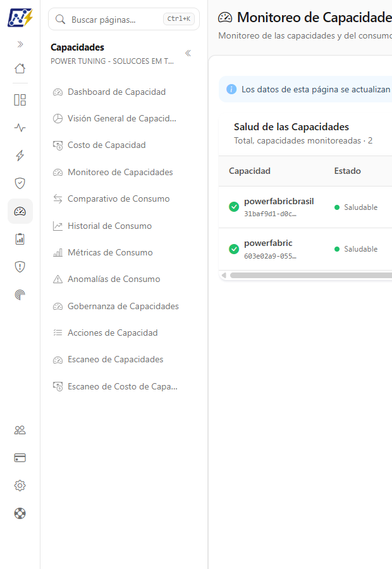Open Costo de Capacidad
392x569 pixels.
coord(107,145)
